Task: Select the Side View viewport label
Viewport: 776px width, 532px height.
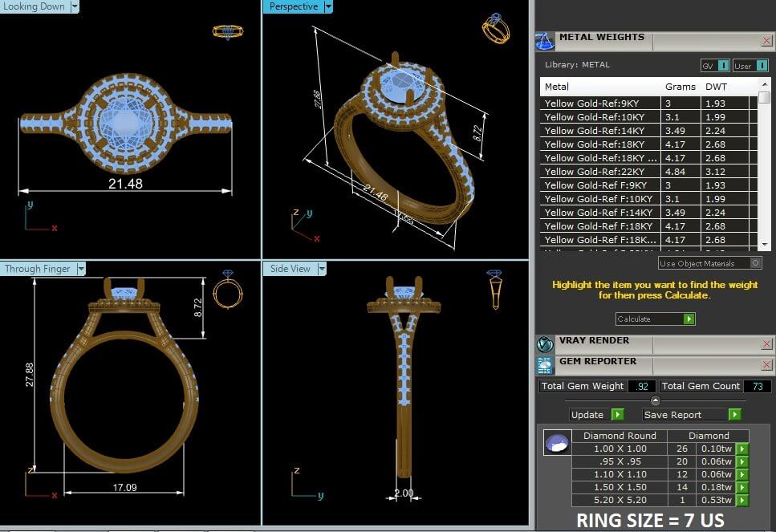Action: (290, 269)
